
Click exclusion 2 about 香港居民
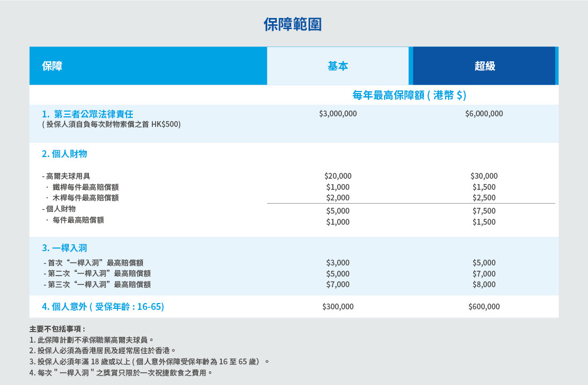pyautogui.click(x=102, y=351)
